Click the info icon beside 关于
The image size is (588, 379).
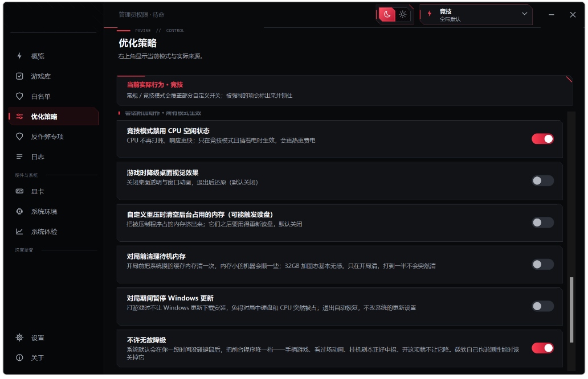coord(19,357)
